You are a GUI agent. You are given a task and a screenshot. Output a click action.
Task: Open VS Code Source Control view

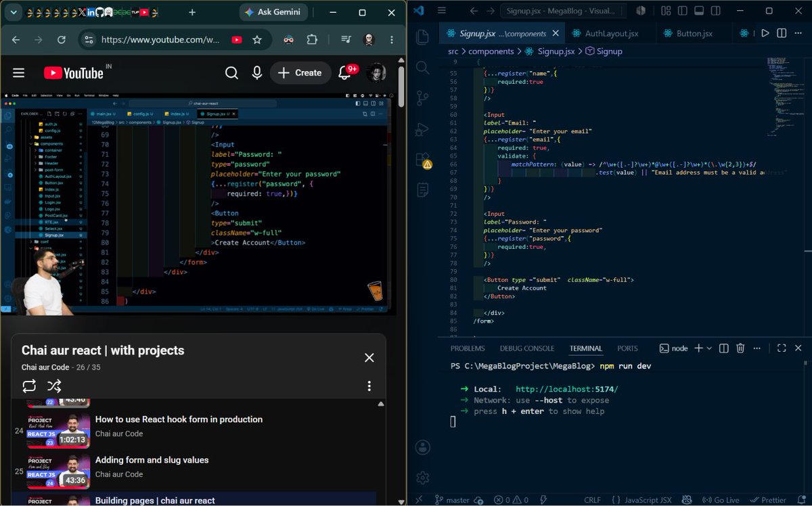[x=423, y=97]
